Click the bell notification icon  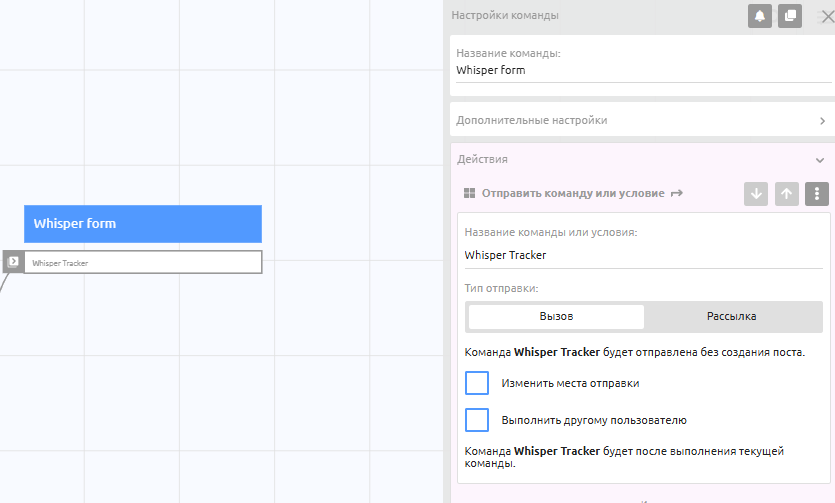759,16
